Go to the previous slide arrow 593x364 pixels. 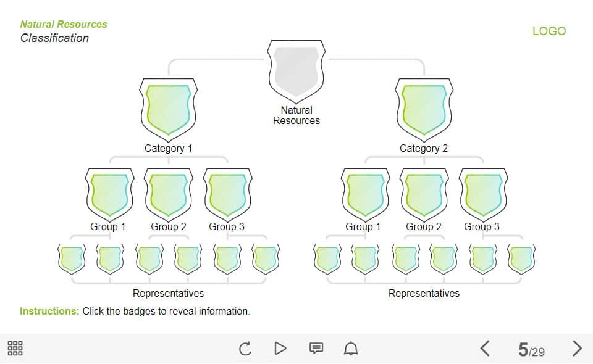tap(485, 349)
